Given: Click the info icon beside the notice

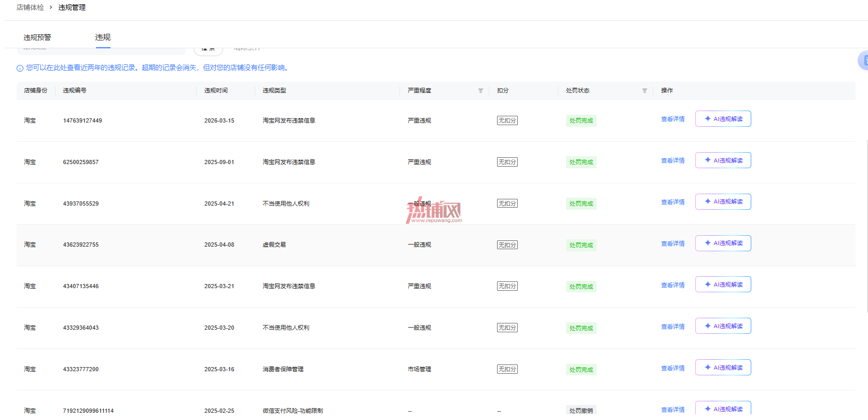Looking at the screenshot, I should coord(20,68).
